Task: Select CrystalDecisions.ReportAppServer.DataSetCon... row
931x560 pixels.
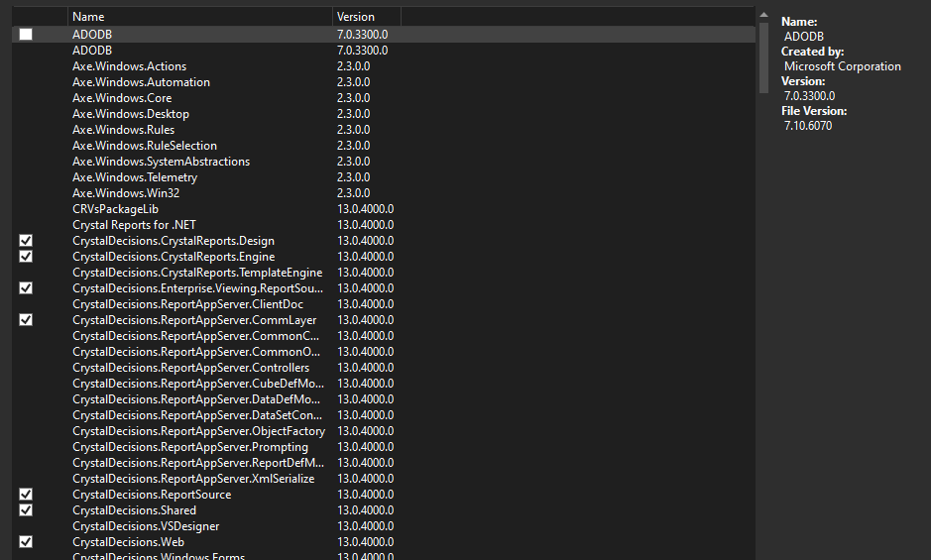Action: tap(384, 415)
